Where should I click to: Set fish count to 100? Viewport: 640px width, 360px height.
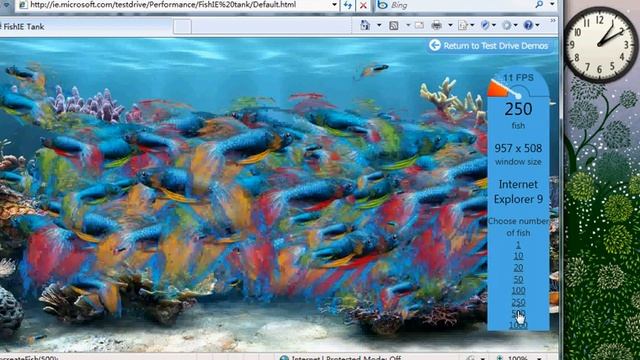518,291
